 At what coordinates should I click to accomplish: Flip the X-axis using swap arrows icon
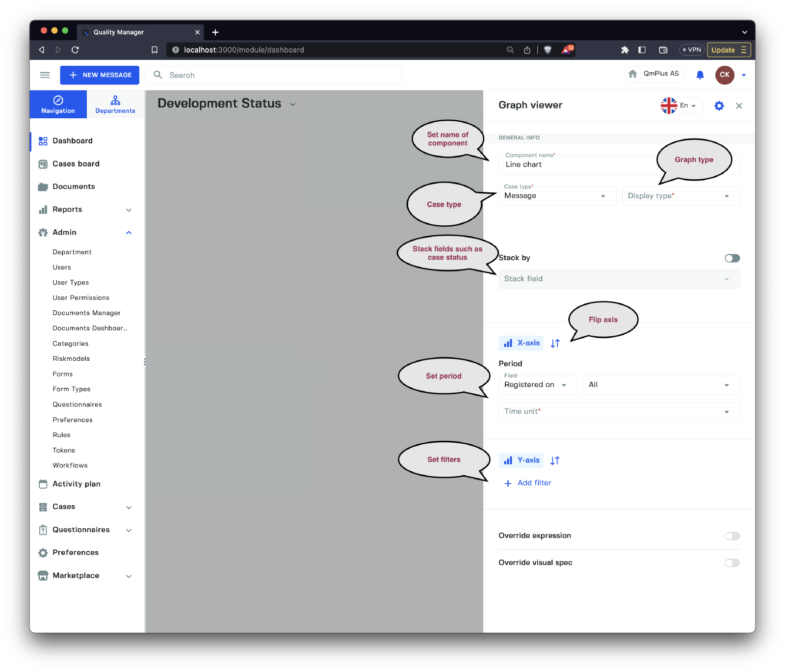[555, 344]
